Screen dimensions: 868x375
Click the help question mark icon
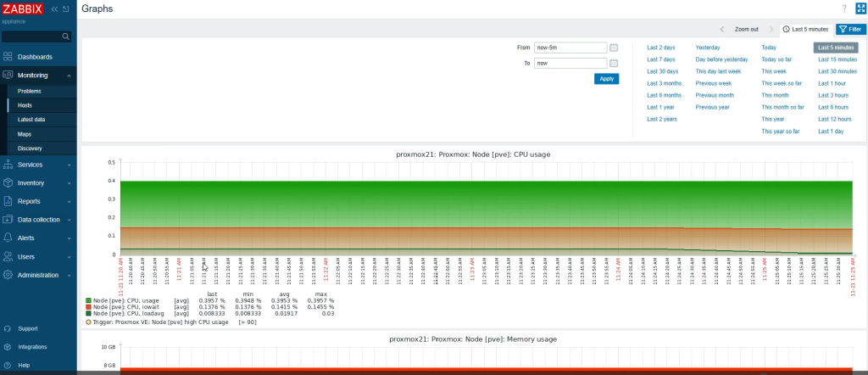[844, 8]
